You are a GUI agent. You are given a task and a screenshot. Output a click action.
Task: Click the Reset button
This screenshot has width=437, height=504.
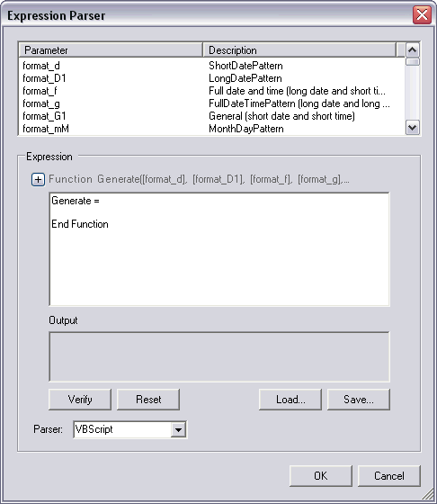point(148,400)
